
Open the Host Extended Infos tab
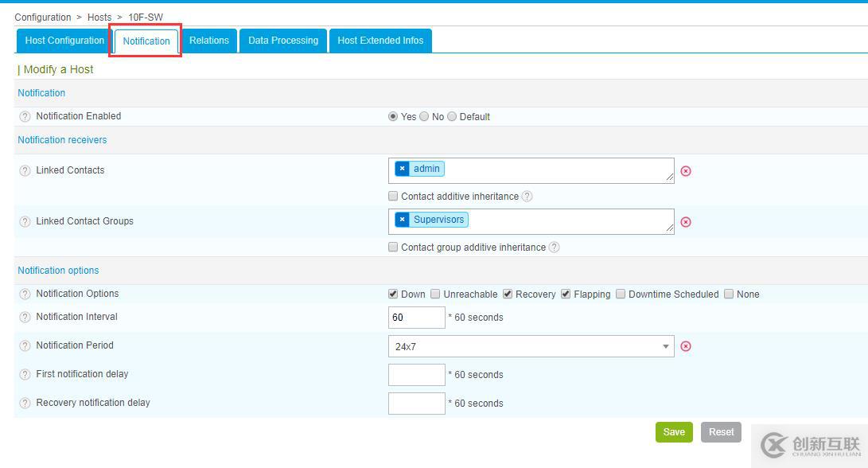tap(380, 41)
